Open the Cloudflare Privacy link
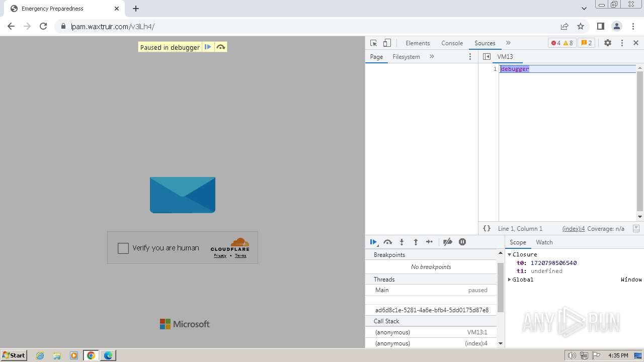Viewport: 644px width, 362px height. pyautogui.click(x=220, y=256)
